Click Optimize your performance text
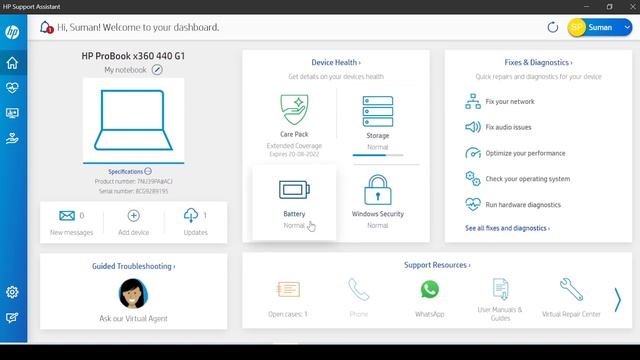This screenshot has height=360, width=640. [x=525, y=153]
